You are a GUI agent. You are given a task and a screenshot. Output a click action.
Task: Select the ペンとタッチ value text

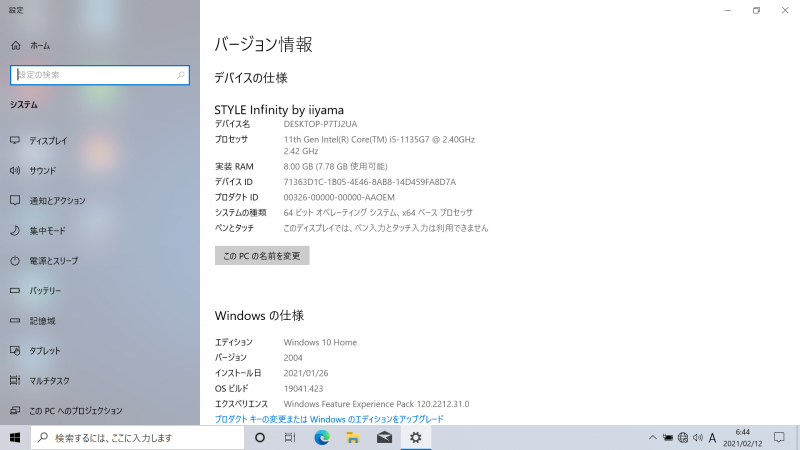point(386,228)
